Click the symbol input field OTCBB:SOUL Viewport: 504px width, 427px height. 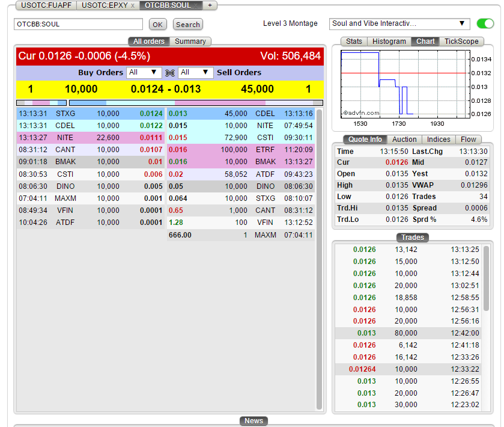click(x=78, y=24)
